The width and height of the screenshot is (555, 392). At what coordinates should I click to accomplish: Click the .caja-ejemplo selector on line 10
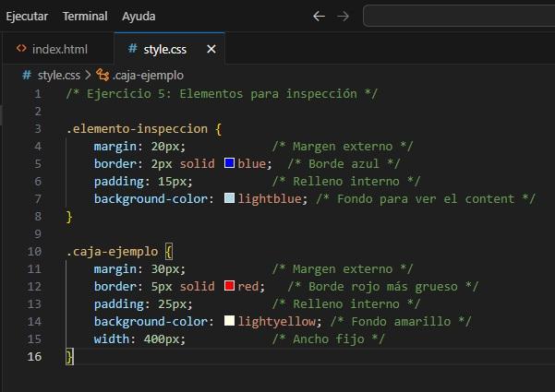point(112,252)
